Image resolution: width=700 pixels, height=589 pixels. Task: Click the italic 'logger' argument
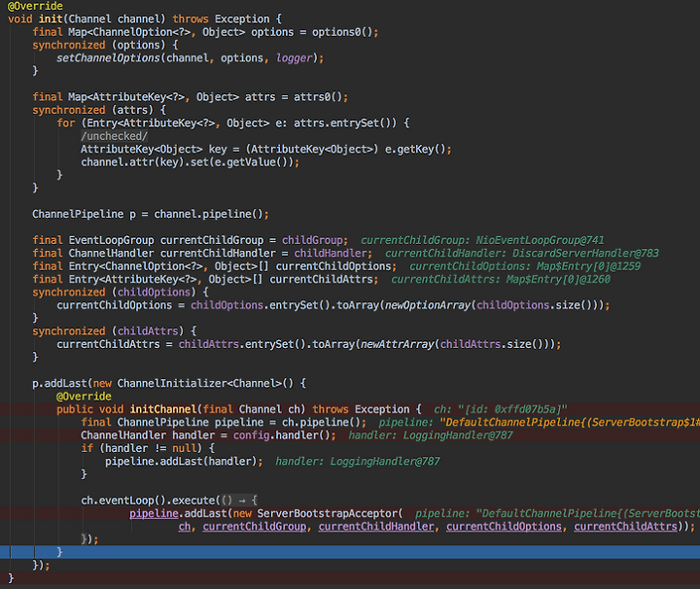click(x=295, y=58)
